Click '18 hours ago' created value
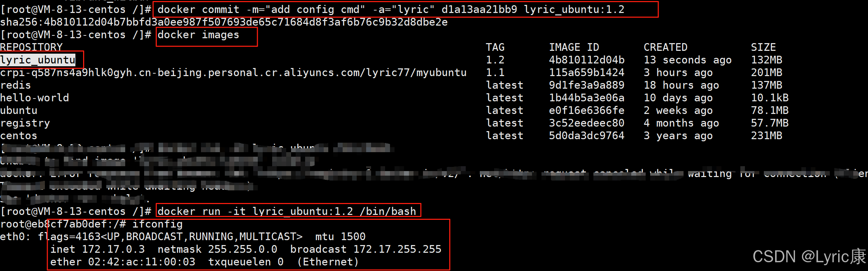 point(681,85)
